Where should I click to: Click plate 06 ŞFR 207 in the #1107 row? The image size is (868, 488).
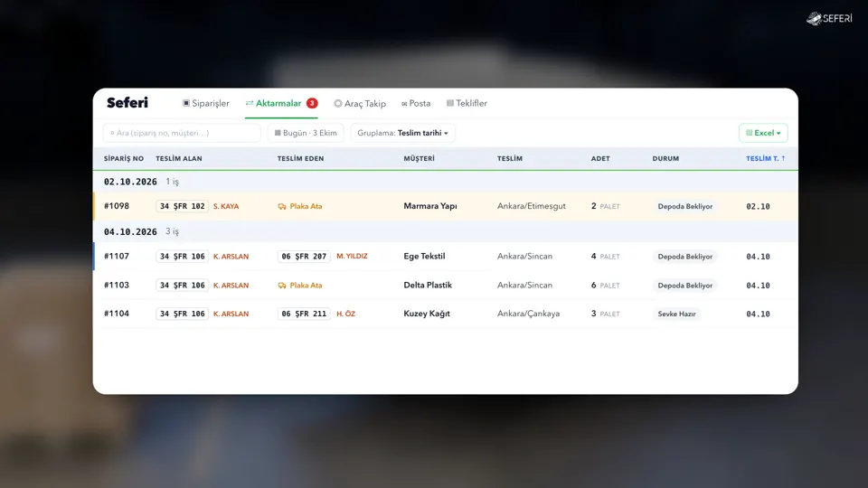point(304,257)
